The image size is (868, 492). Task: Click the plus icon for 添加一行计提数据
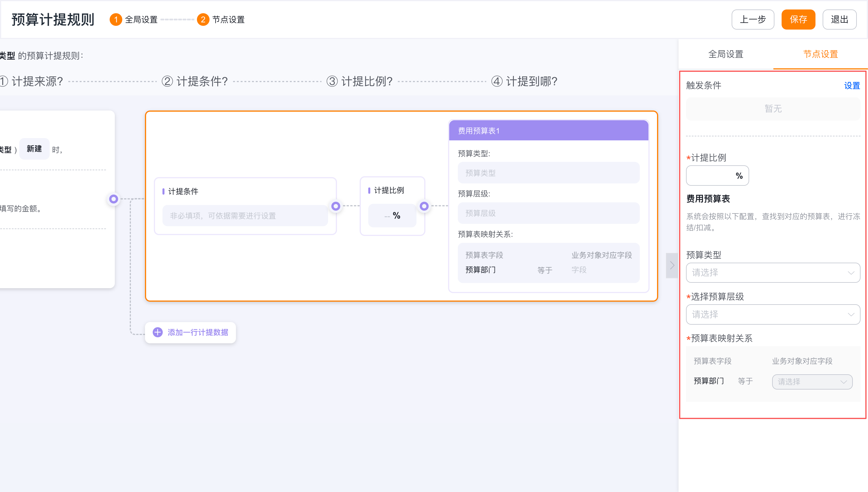(x=158, y=332)
